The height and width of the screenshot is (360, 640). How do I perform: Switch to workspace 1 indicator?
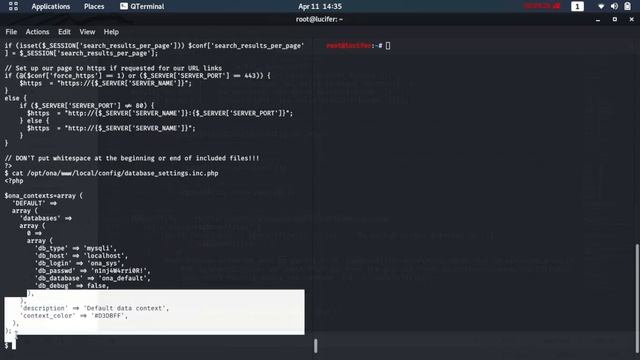pyautogui.click(x=577, y=7)
